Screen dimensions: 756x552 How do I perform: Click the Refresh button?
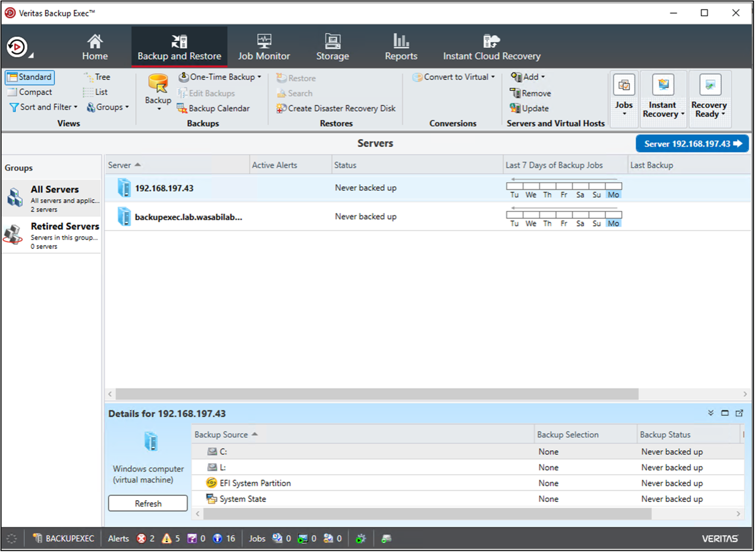(148, 503)
